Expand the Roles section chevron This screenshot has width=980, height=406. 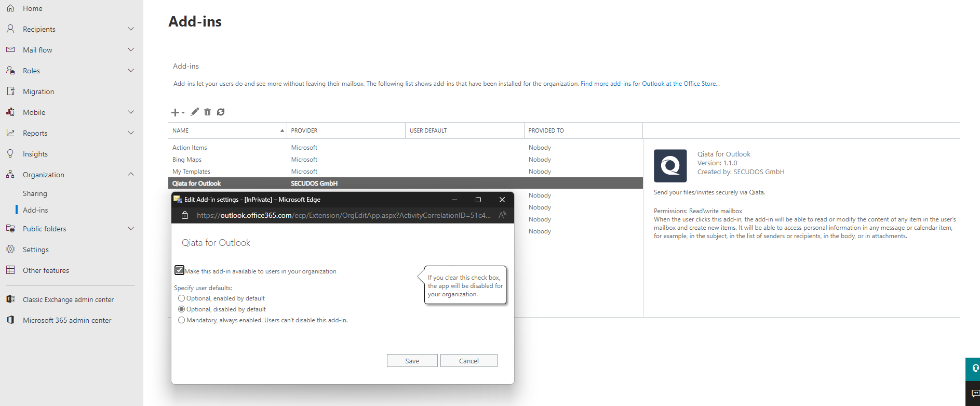pyautogui.click(x=131, y=71)
